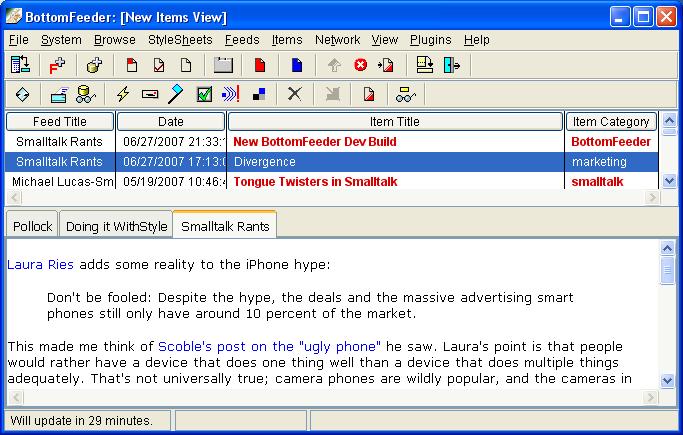Select the Divergence item row
This screenshot has width=683, height=435.
point(332,162)
